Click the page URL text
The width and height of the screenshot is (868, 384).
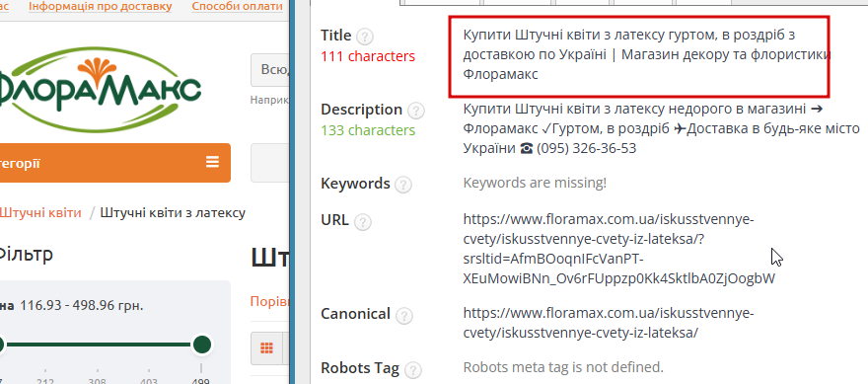(x=618, y=249)
